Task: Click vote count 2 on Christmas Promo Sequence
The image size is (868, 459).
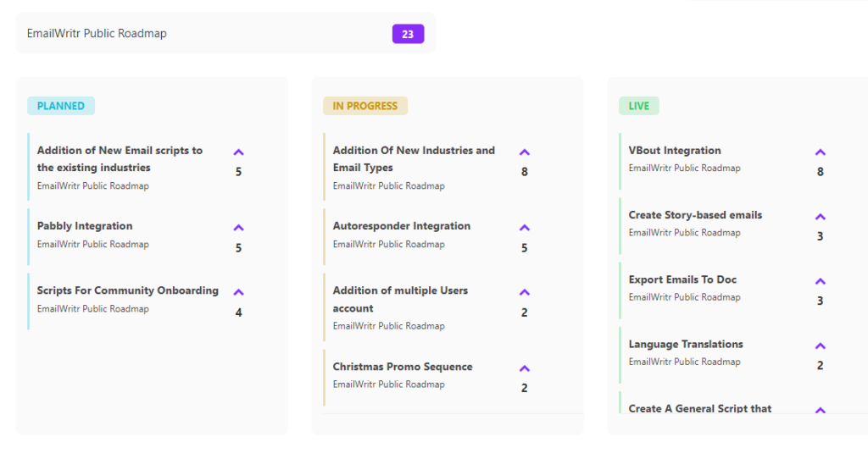Action: coord(524,388)
